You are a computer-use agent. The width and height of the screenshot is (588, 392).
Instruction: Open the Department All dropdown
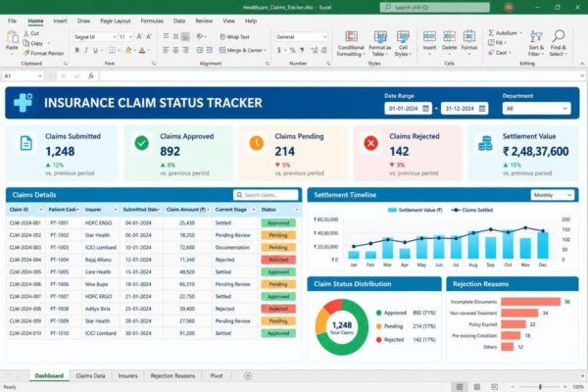[536, 109]
